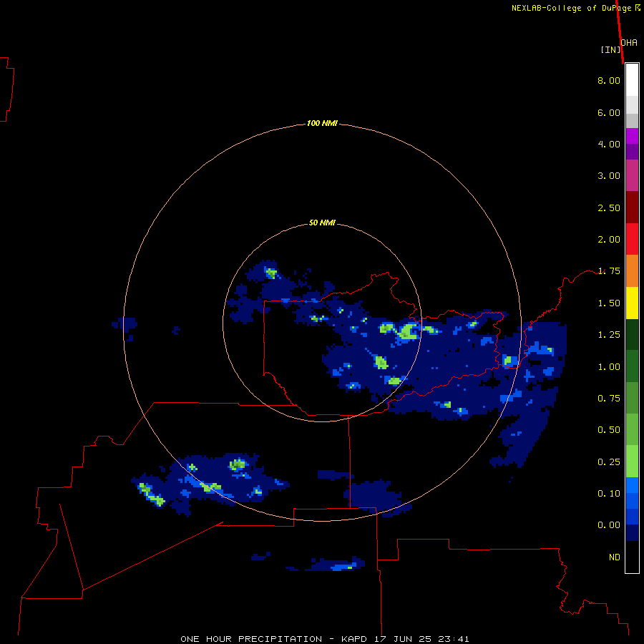
Task: Click the [IN] units label
Action: click(611, 49)
